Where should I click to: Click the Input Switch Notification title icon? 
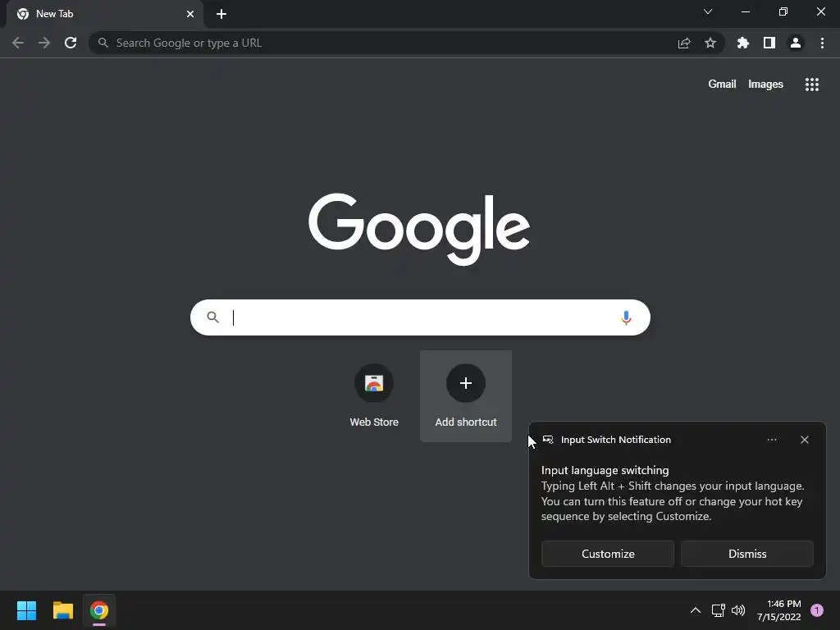[548, 440]
